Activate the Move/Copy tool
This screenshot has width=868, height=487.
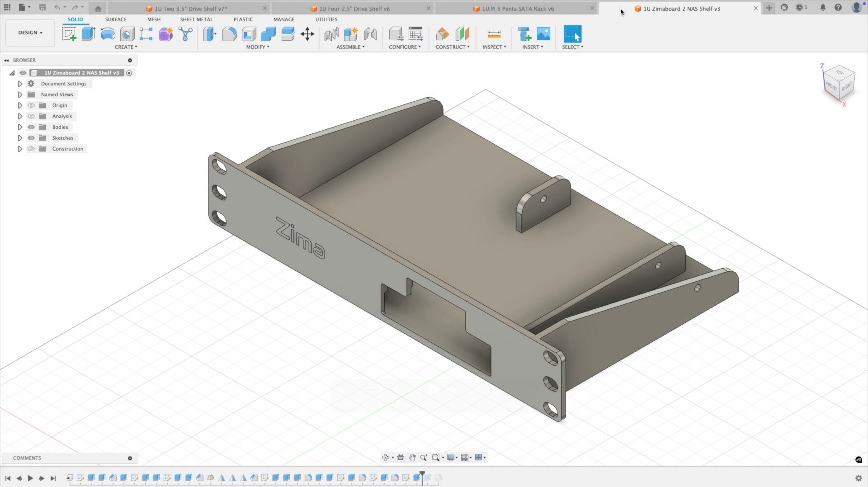[x=307, y=34]
